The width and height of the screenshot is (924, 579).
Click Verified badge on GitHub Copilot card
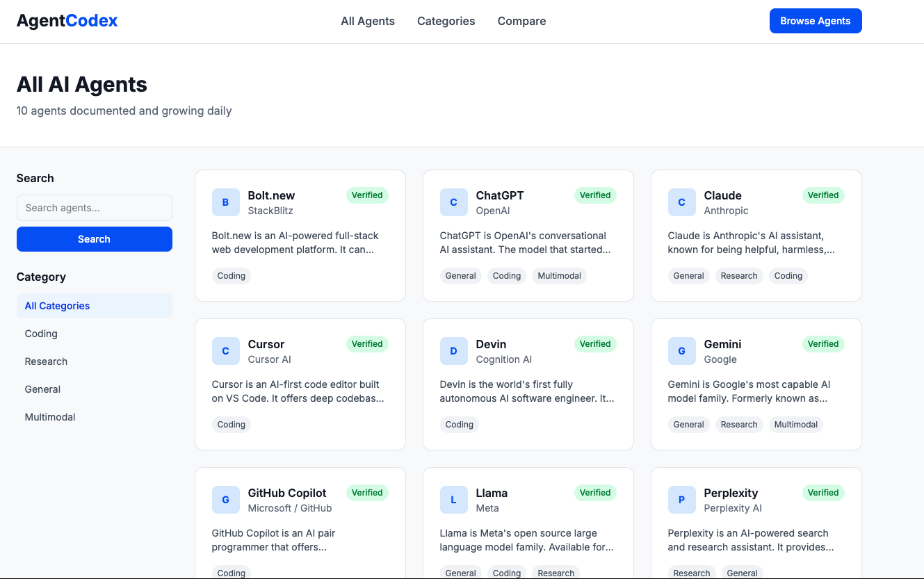point(367,493)
